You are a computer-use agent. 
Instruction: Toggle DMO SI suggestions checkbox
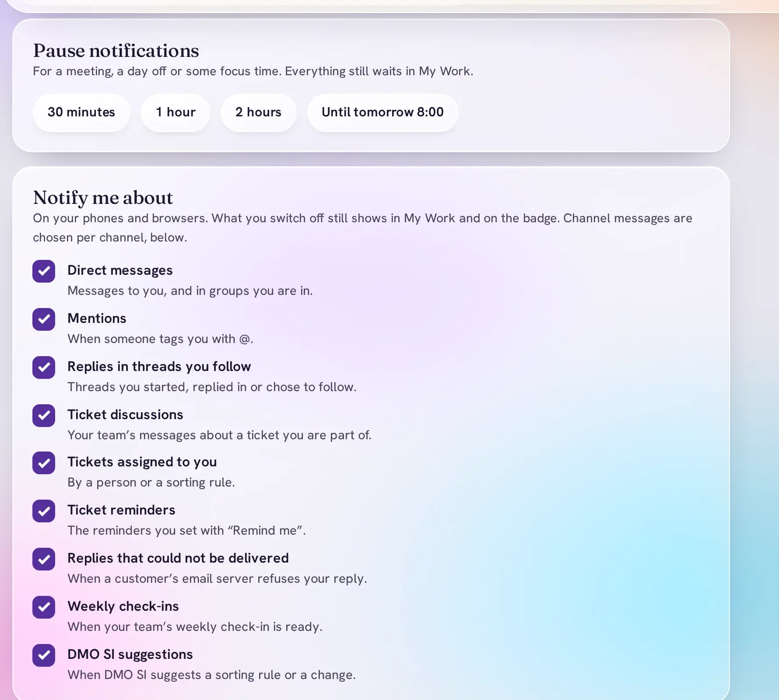44,655
